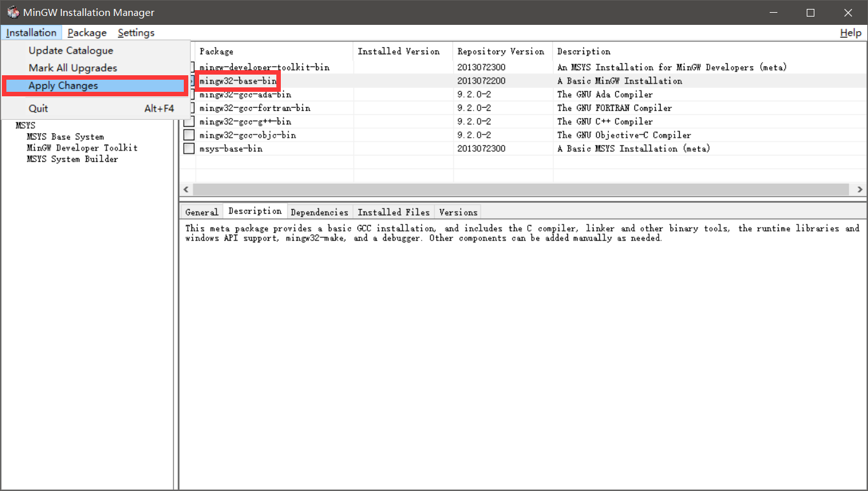Select the mingw32-gcc-ada-bin package name
This screenshot has width=868, height=491.
[245, 94]
